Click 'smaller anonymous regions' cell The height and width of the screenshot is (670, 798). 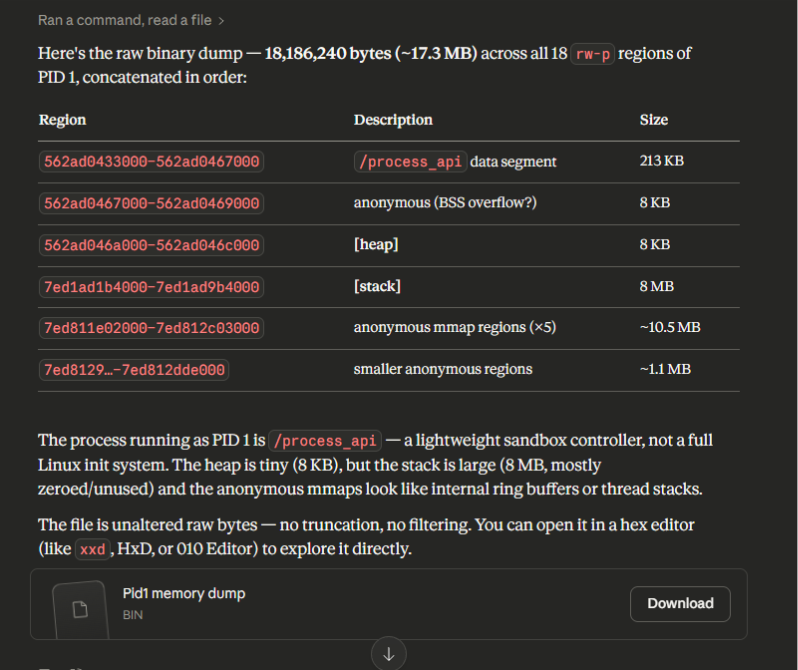[443, 369]
